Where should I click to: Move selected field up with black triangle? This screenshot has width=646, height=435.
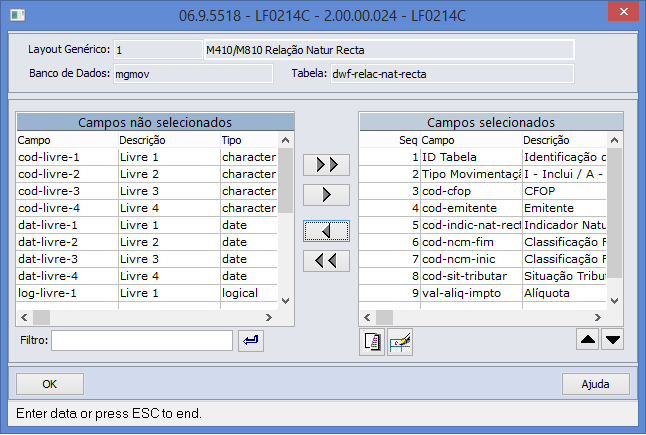tap(587, 339)
